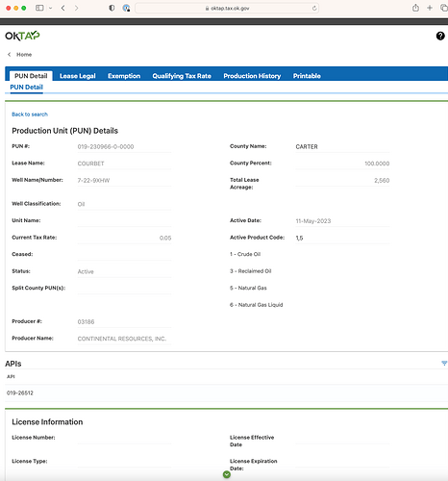Select the Qualifying Tax Rate tab

(x=182, y=76)
